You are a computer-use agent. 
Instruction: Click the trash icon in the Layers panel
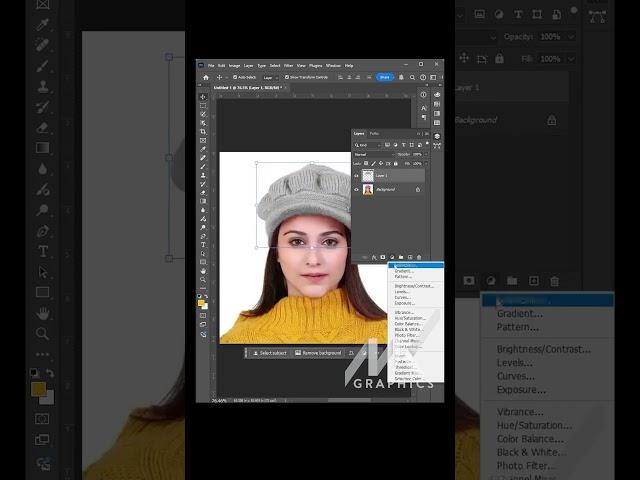tap(420, 257)
